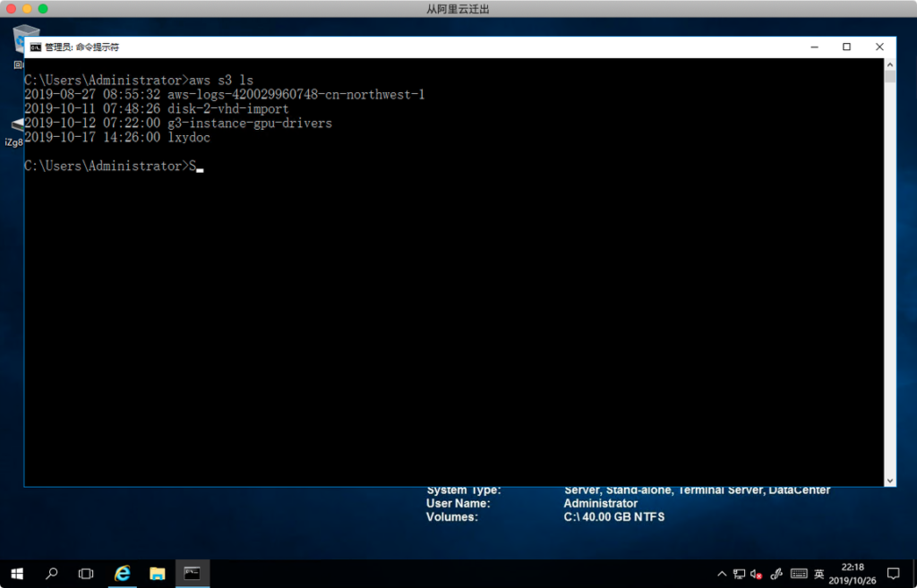917x588 pixels.
Task: Click the muted volume tray icon
Action: 757,574
